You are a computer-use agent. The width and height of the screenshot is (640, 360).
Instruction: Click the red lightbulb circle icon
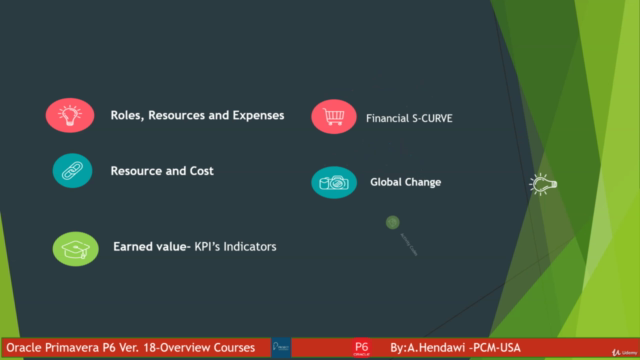tap(70, 115)
